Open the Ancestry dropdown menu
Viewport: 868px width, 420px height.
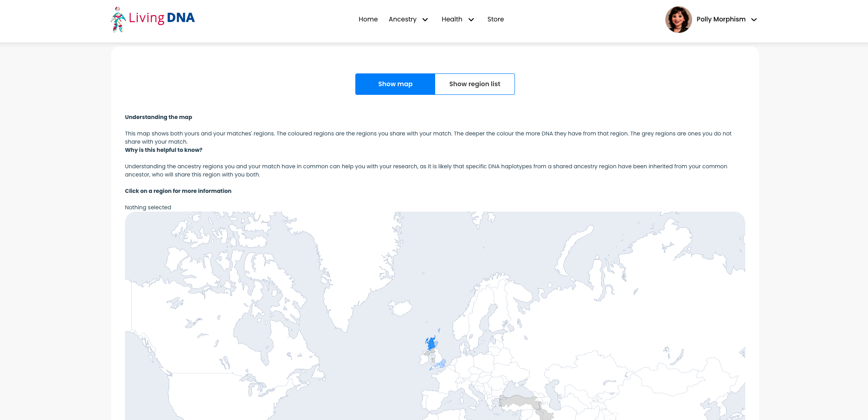(x=408, y=19)
